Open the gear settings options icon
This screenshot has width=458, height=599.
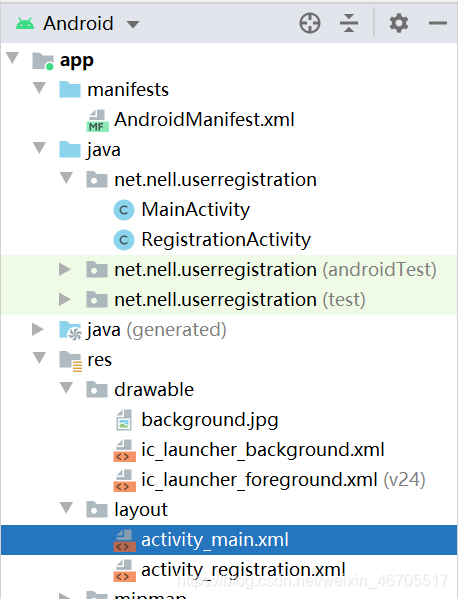pos(399,23)
